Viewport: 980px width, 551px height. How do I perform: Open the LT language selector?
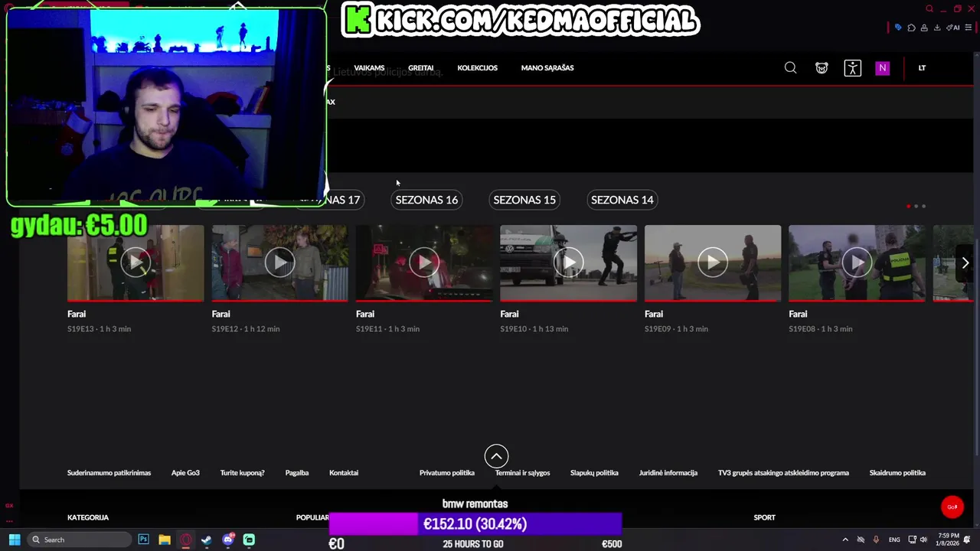pos(922,68)
